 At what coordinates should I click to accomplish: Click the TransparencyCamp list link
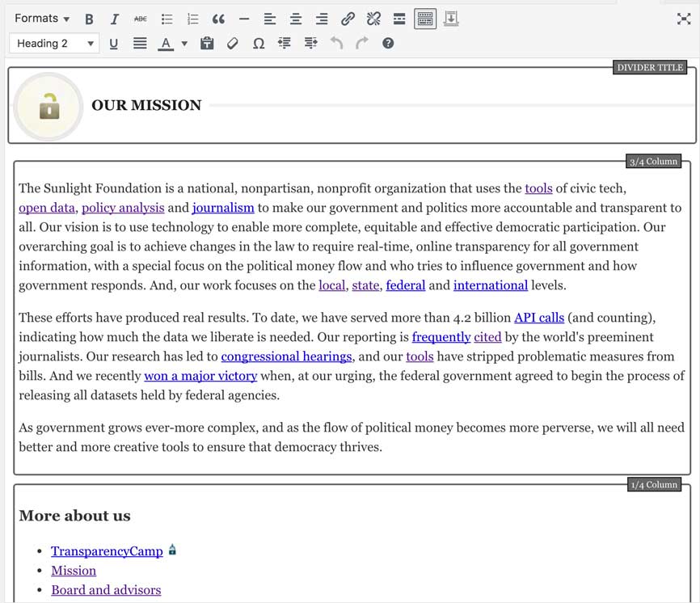108,551
